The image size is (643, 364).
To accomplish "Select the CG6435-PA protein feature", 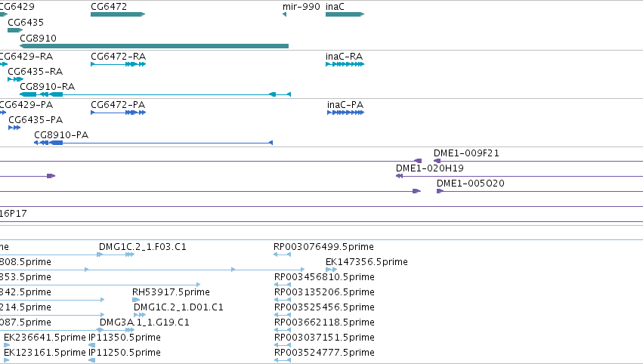I will 14,128.
